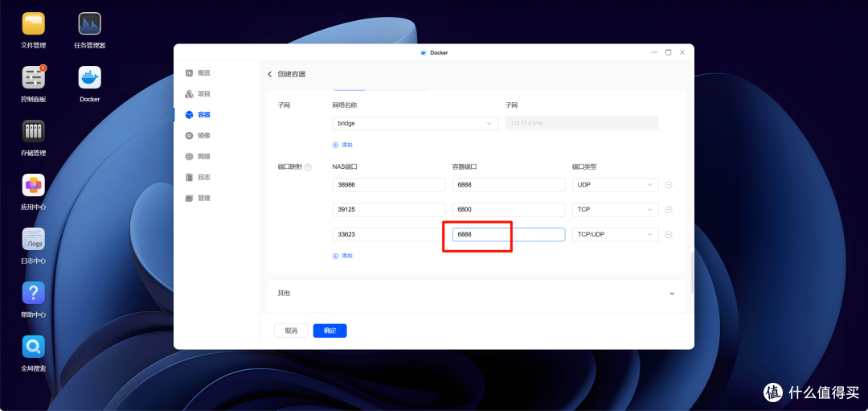Click the container port field 6800

click(509, 210)
